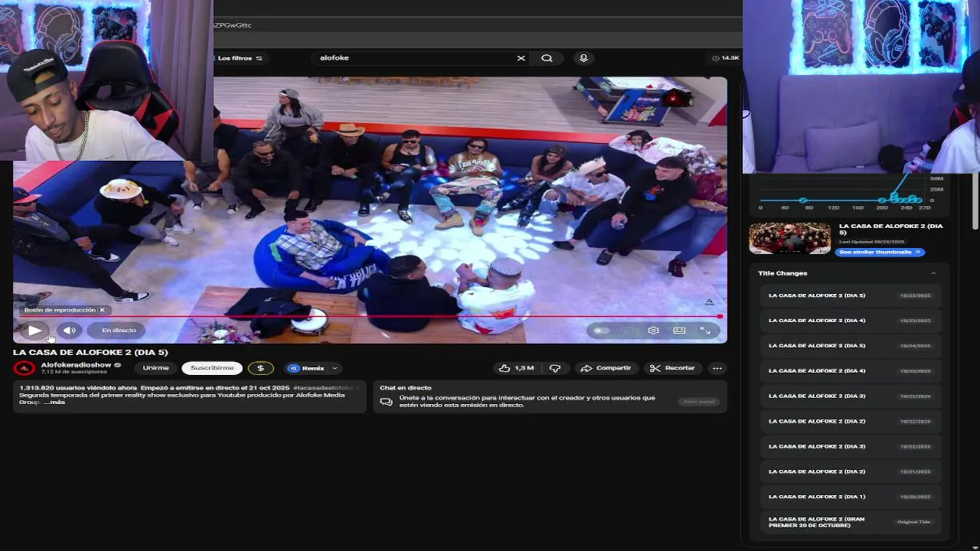980x551 pixels.
Task: Open the Alofokeradioshow channel name link
Action: coord(76,365)
